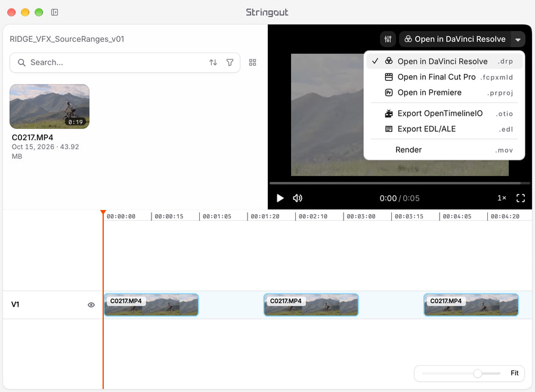The height and width of the screenshot is (392, 535).
Task: Select the middle C0217.MP4 timeline clip
Action: coord(311,304)
